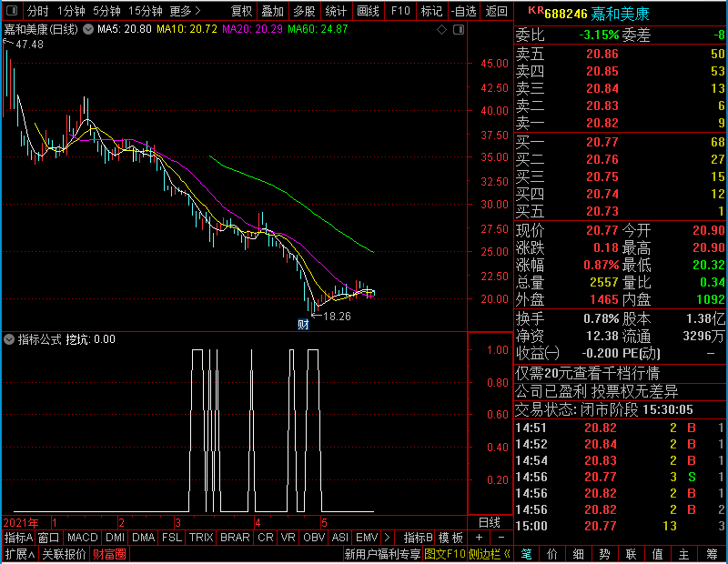Open the 关联报价 related quotes tab

(x=64, y=554)
